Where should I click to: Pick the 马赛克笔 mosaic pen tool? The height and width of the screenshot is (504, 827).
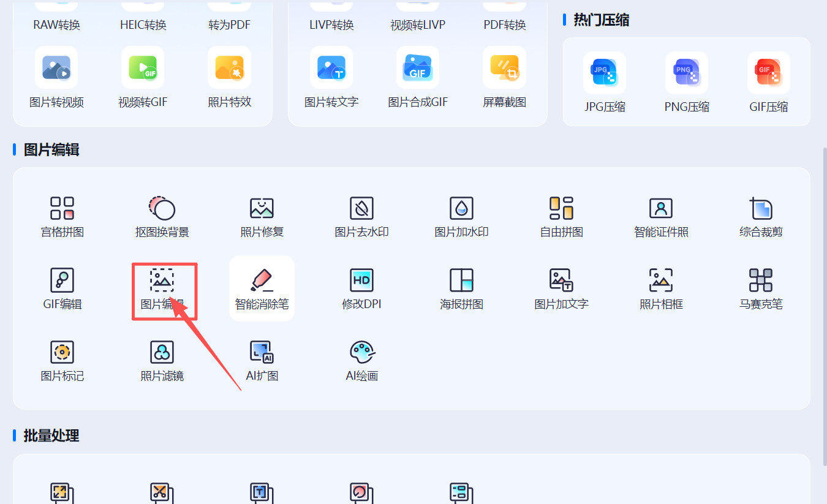761,288
